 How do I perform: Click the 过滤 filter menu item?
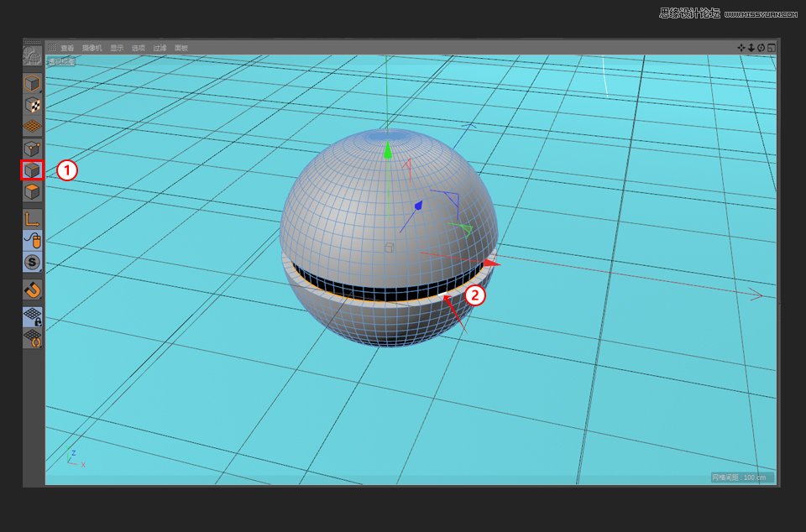(159, 48)
